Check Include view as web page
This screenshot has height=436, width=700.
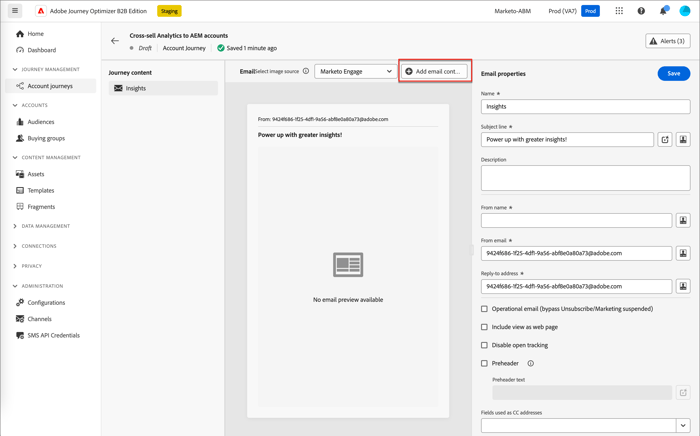tap(484, 327)
